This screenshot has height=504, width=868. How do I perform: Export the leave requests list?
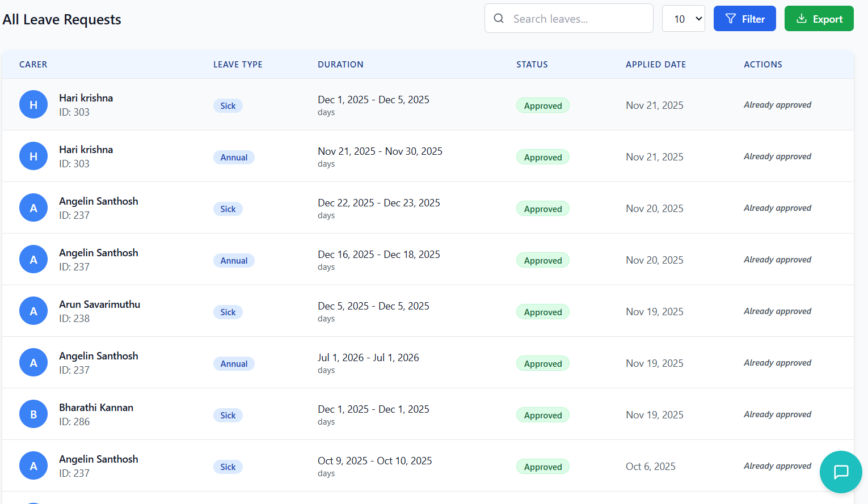[819, 19]
